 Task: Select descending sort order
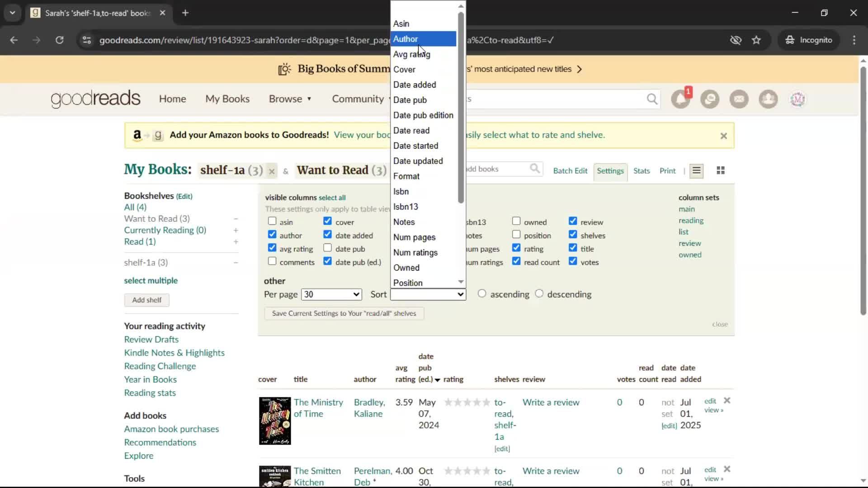click(x=539, y=293)
